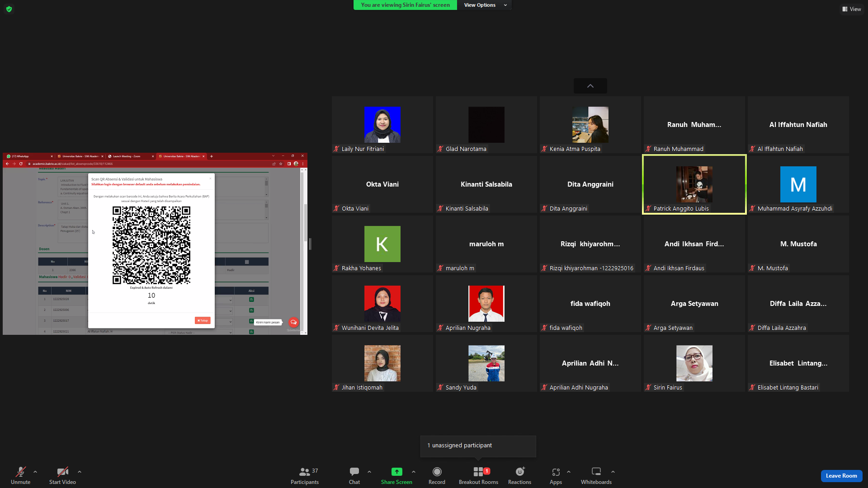
Task: Expand the arrow next to Whiteboards
Action: point(613,472)
